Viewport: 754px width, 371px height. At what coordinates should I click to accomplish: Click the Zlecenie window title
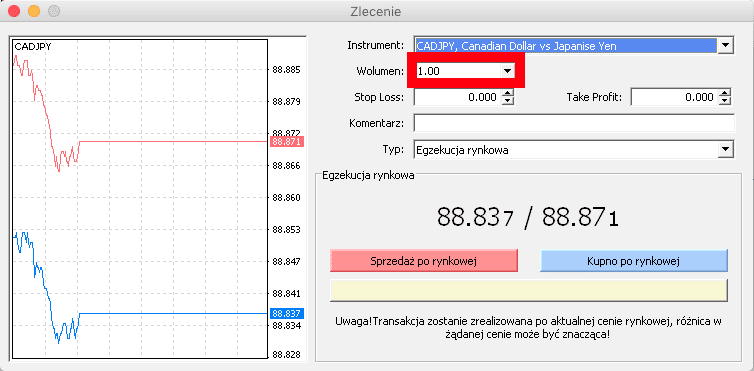(376, 11)
